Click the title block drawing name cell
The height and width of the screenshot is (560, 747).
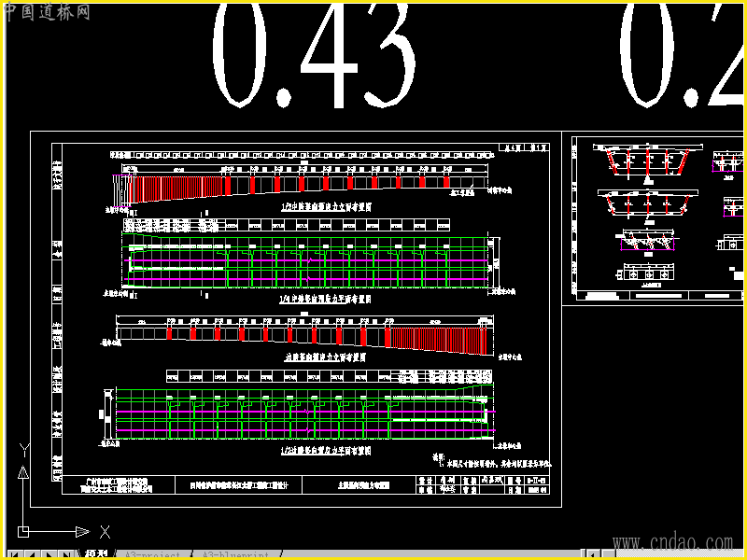coord(359,485)
